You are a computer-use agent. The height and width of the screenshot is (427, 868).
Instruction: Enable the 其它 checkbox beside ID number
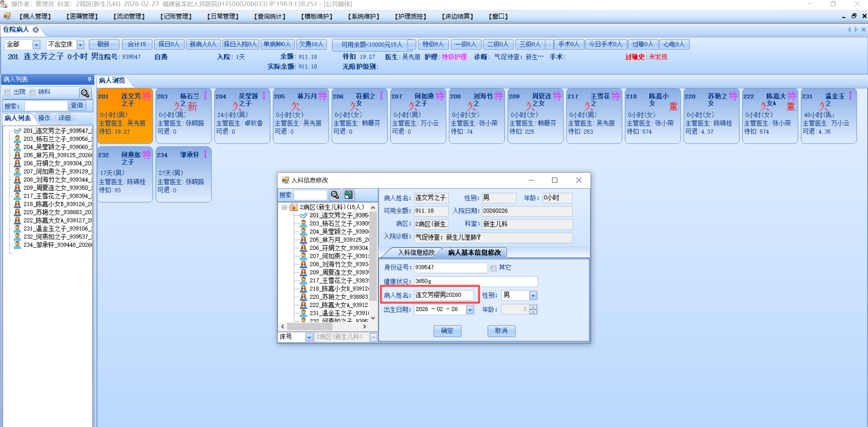click(493, 268)
